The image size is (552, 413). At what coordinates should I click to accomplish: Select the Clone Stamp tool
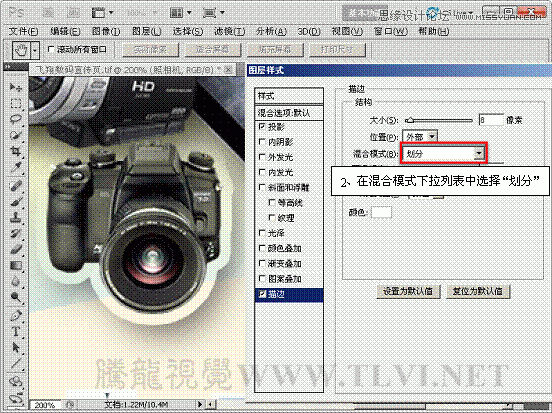[15, 217]
